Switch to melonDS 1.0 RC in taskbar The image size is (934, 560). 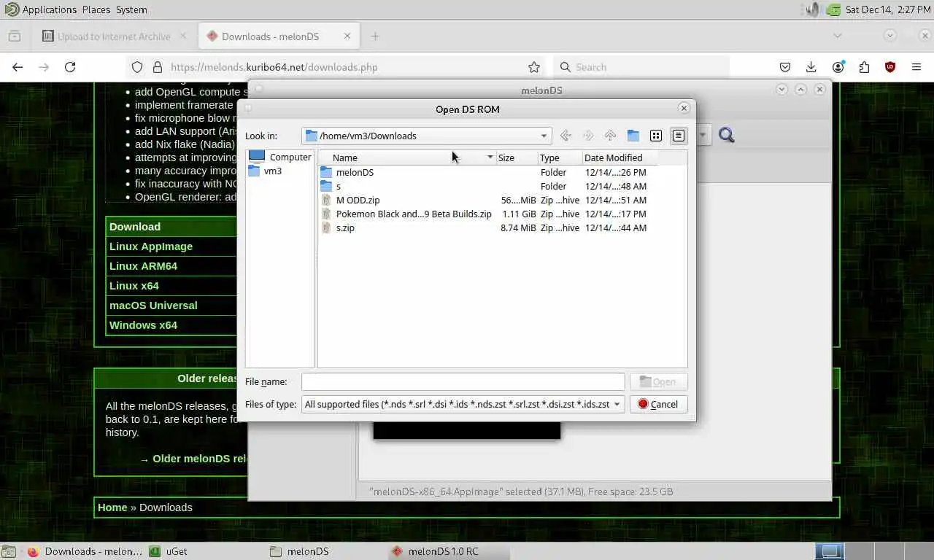coord(449,551)
